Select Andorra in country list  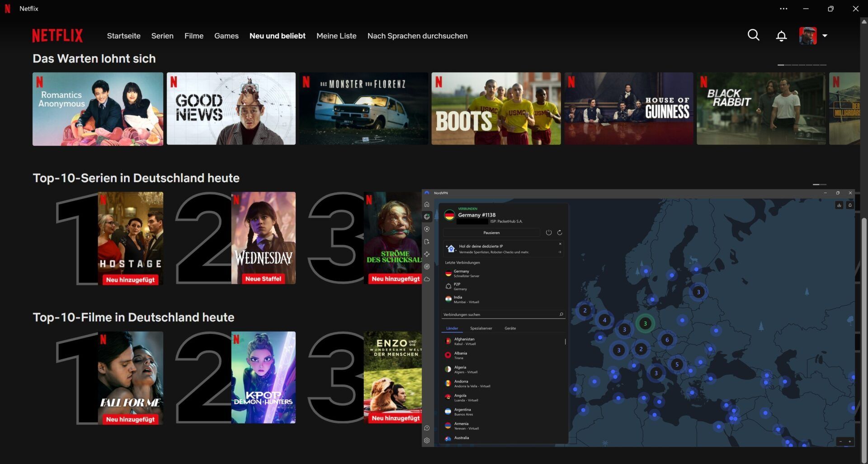point(503,383)
